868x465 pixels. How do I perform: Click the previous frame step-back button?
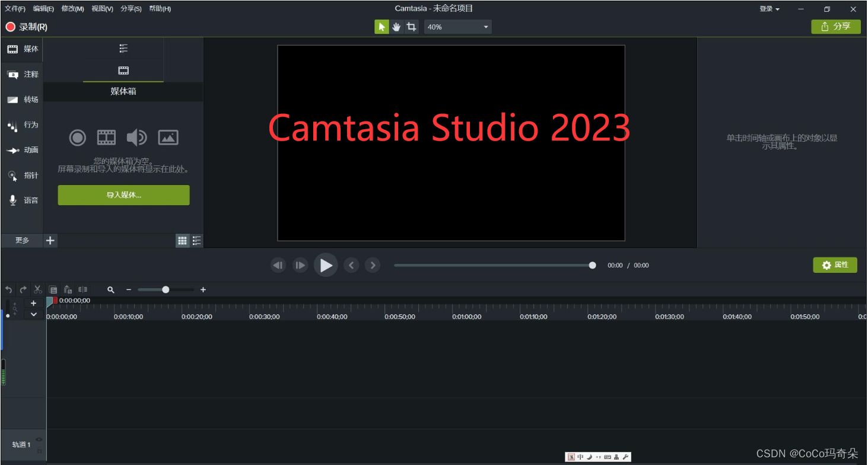[x=278, y=265]
